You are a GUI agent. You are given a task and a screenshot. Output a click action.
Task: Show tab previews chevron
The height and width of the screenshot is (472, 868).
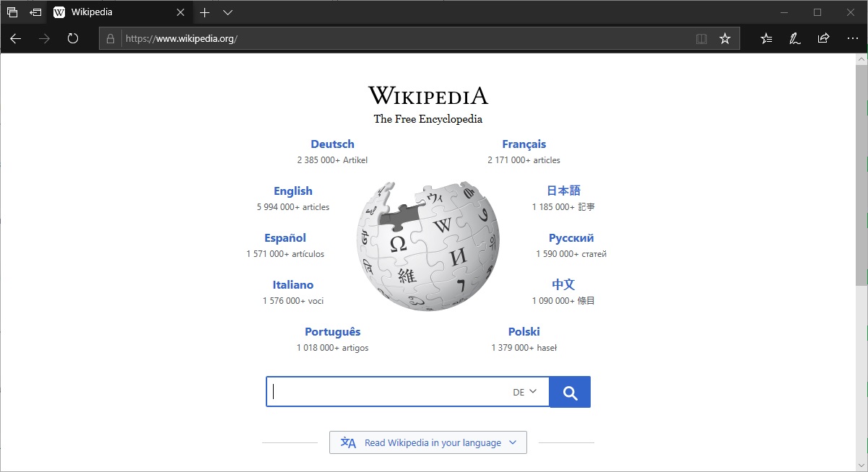(227, 12)
